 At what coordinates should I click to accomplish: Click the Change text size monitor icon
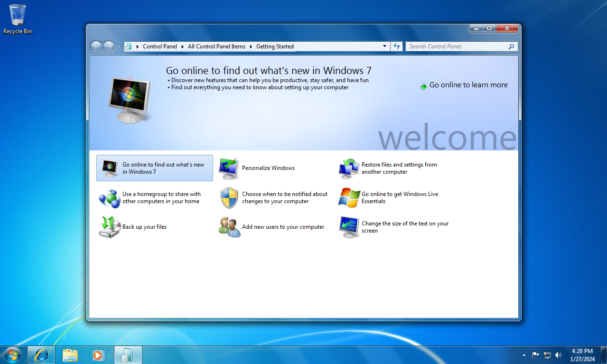pos(349,227)
